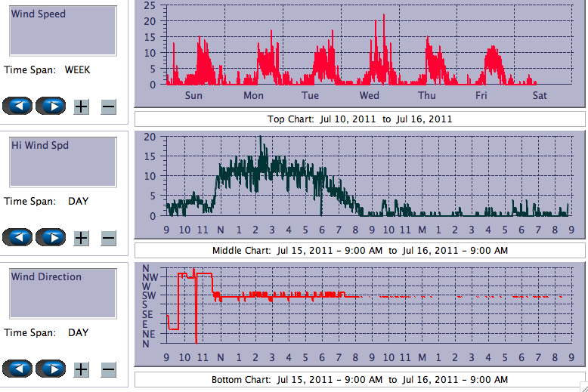Step forward on Wind Direction chart
588x392 pixels.
[51, 369]
